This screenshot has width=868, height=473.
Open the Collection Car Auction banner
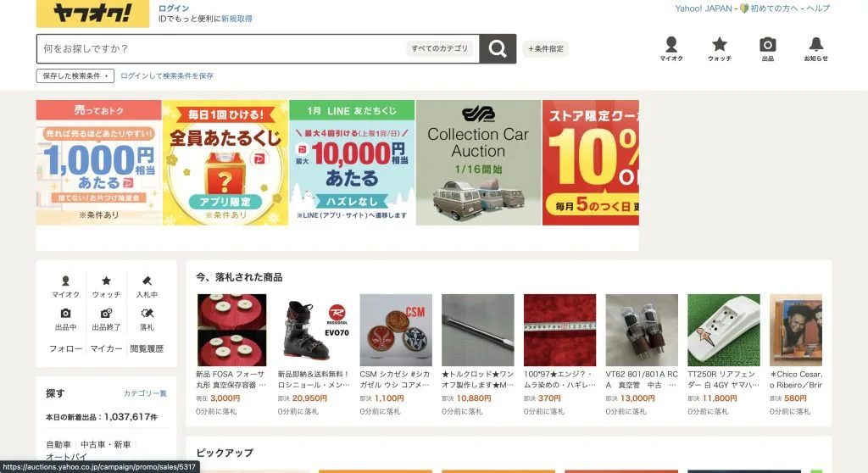pos(478,162)
